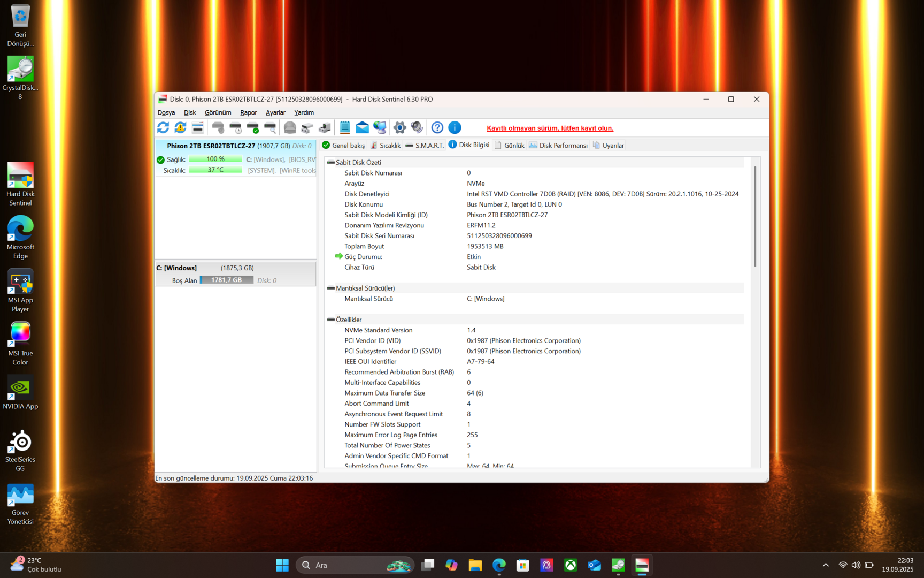Click the loudspeaker sound toolbar icon
This screenshot has height=578, width=924.
(x=417, y=127)
